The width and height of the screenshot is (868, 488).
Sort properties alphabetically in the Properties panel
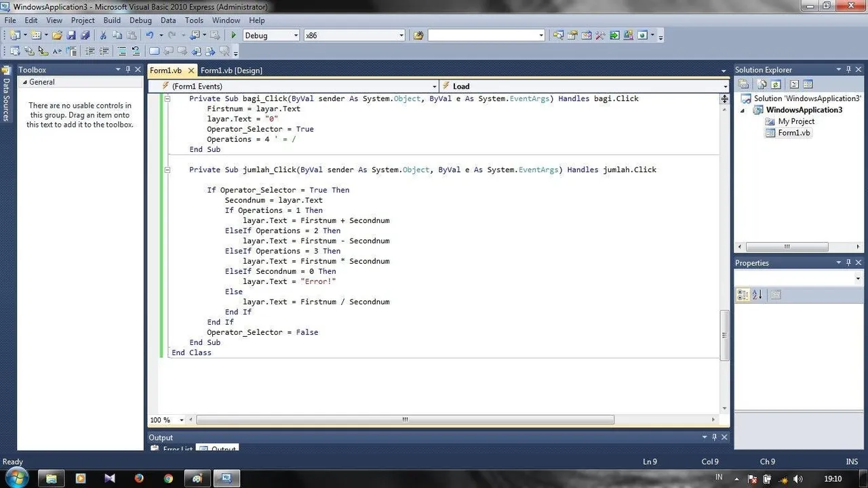[x=757, y=295]
